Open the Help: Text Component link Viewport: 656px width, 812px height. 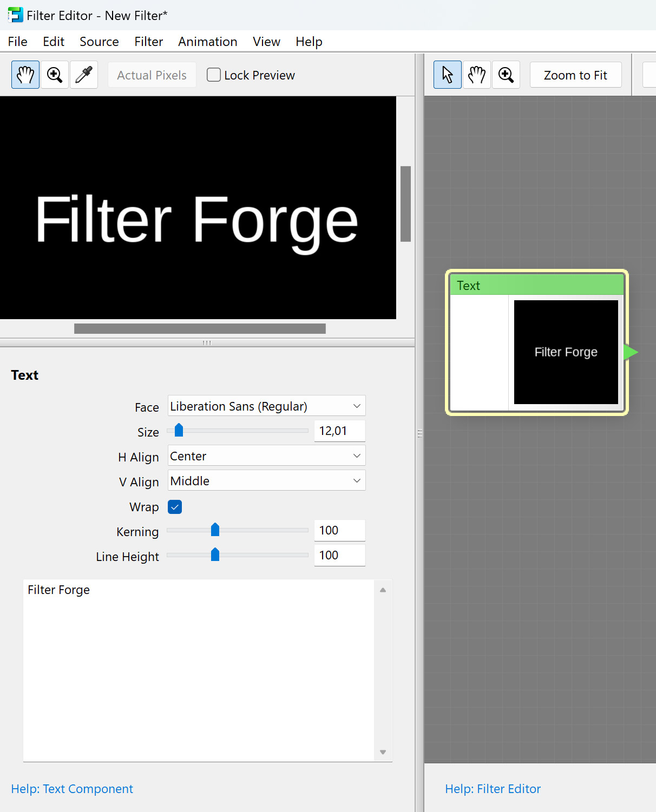pyautogui.click(x=72, y=789)
